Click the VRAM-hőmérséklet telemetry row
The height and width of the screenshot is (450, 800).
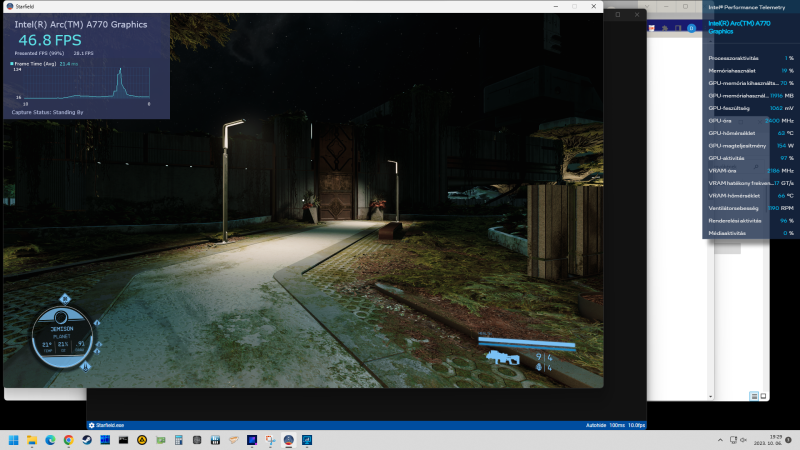coord(751,196)
